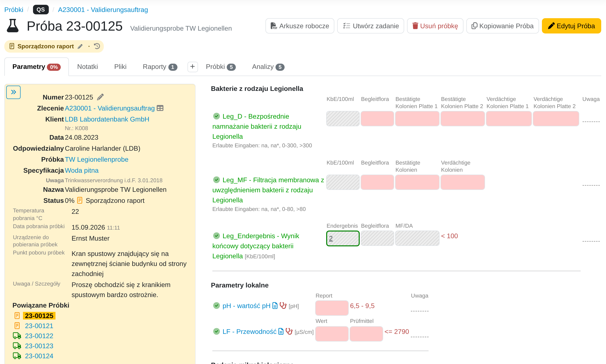606x364 pixels.
Task: Click the flask icon before Próba 23-00125
Action: 13,26
